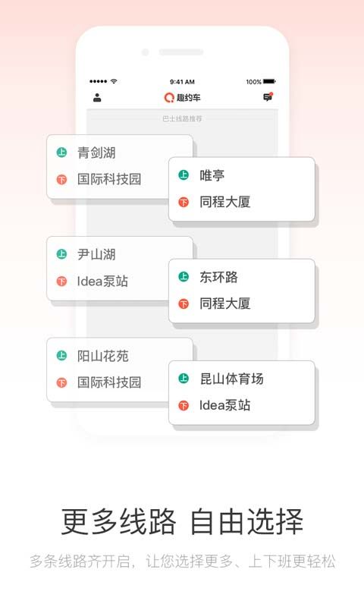The height and width of the screenshot is (607, 364).
Task: Click green 上 icon beside 阳山花苑
Action: [x=61, y=355]
